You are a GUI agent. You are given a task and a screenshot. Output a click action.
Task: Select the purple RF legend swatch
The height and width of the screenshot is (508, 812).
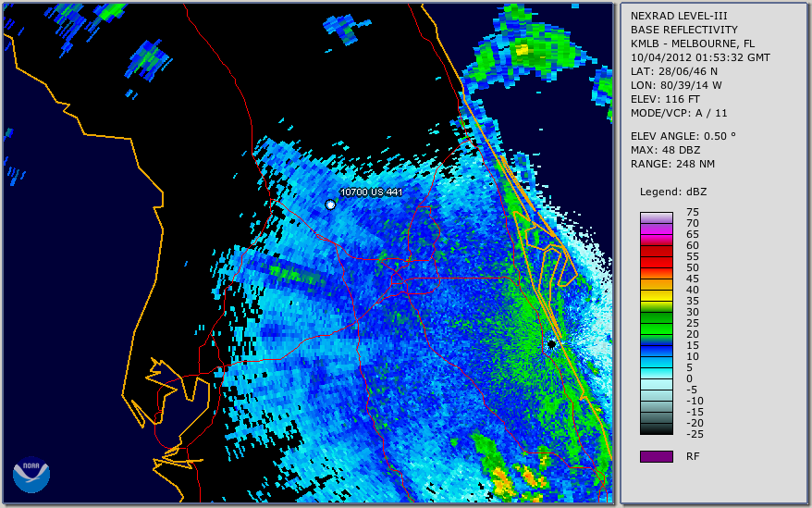[656, 456]
